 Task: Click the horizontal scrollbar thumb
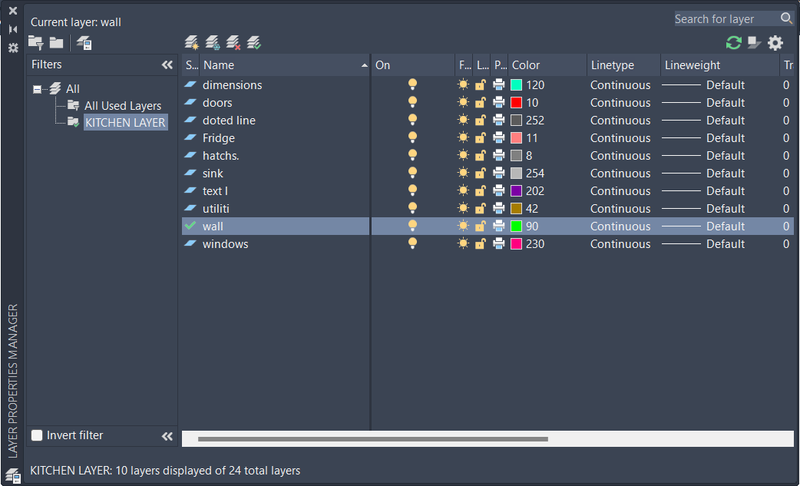click(x=373, y=439)
